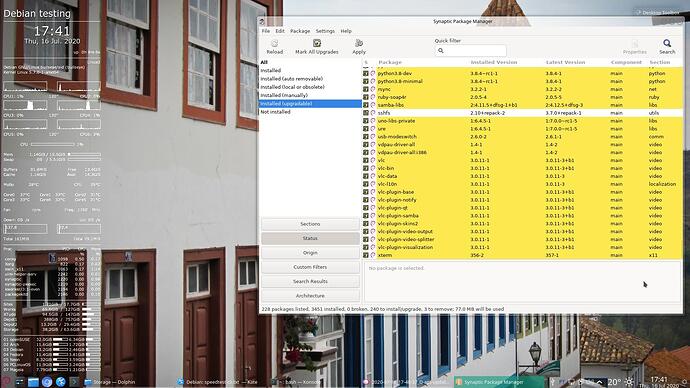This screenshot has width=690, height=388.
Task: Open the terminal launcher icon in taskbar
Action: click(74, 382)
